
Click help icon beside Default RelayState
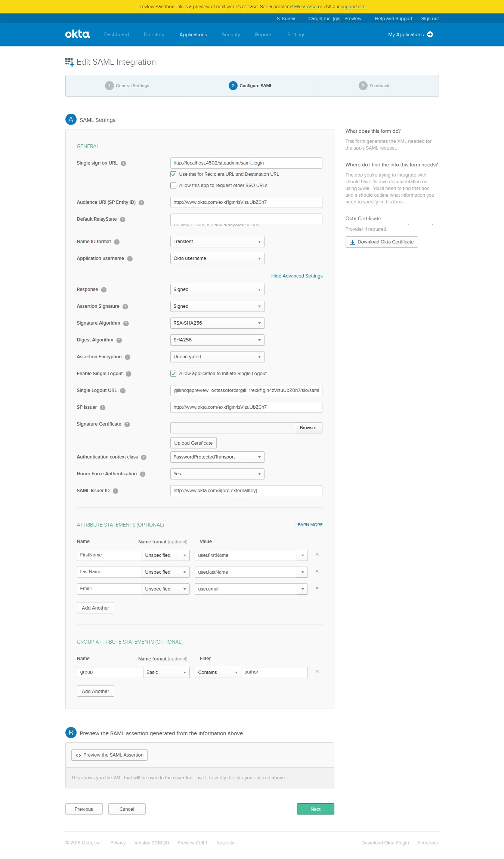(123, 220)
